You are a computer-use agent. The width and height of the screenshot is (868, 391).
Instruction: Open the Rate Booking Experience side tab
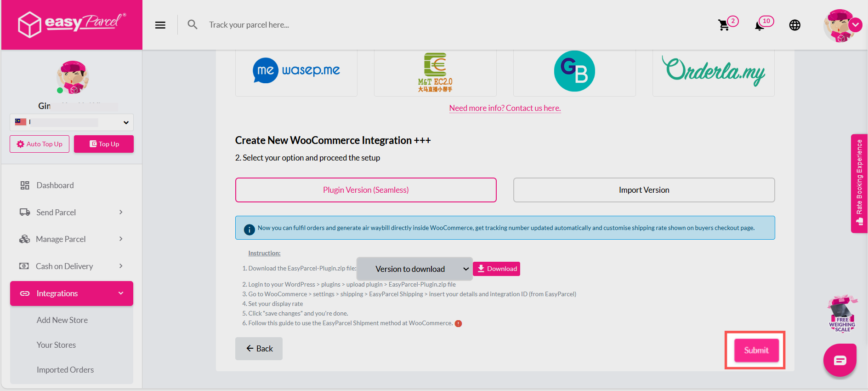pos(859,183)
